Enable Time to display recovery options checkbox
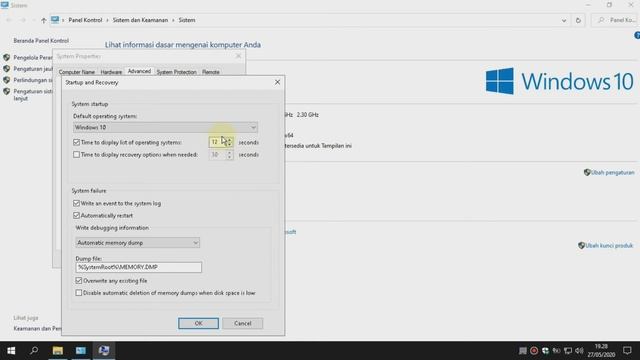 tap(76, 155)
